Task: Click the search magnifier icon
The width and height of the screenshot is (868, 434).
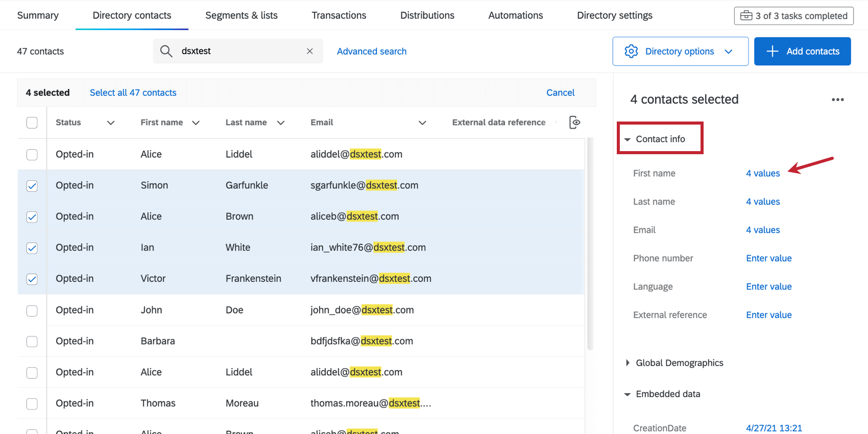Action: coord(166,51)
